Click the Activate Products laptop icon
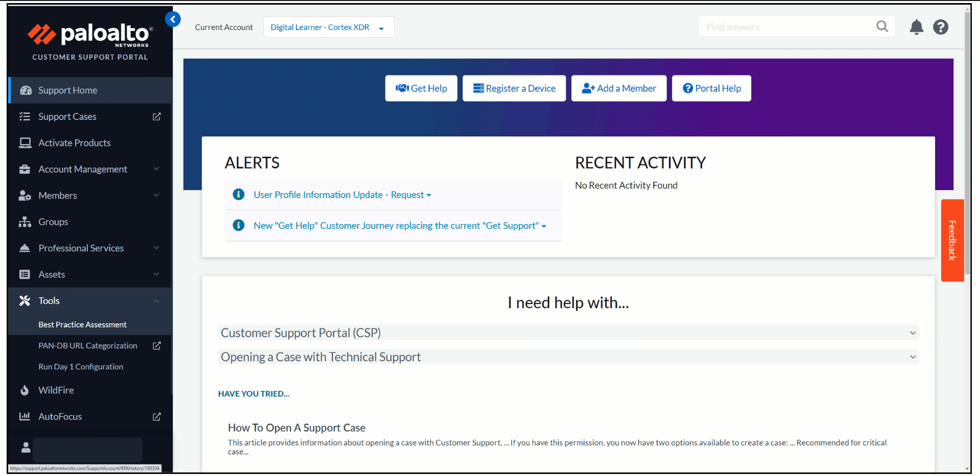 tap(25, 143)
